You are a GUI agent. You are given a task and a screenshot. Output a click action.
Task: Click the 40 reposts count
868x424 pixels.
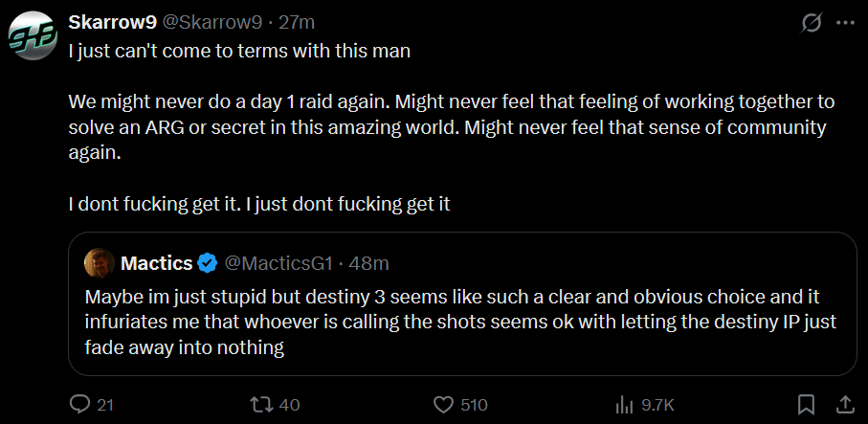coord(289,405)
